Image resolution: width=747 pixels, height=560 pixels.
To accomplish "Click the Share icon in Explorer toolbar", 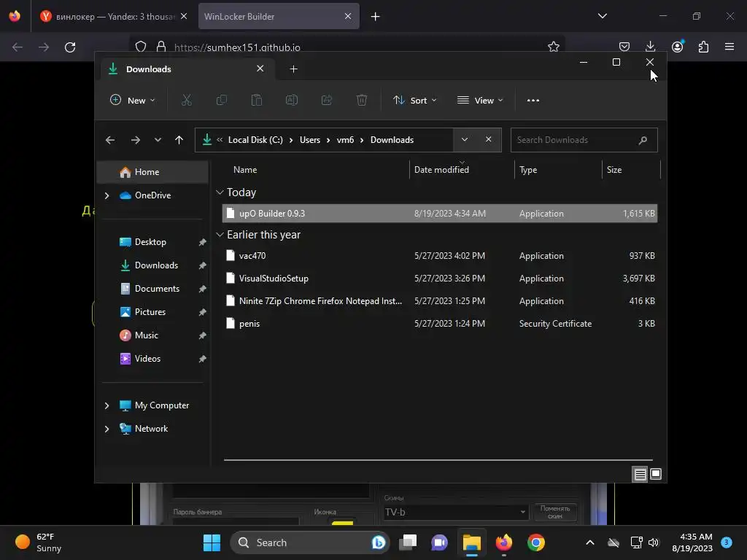I will 327,100.
